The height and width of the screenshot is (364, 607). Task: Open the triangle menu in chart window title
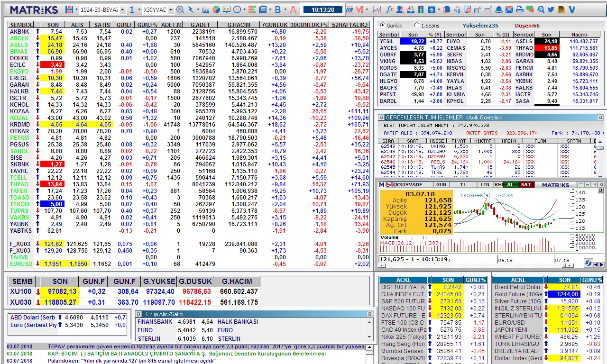(581, 185)
